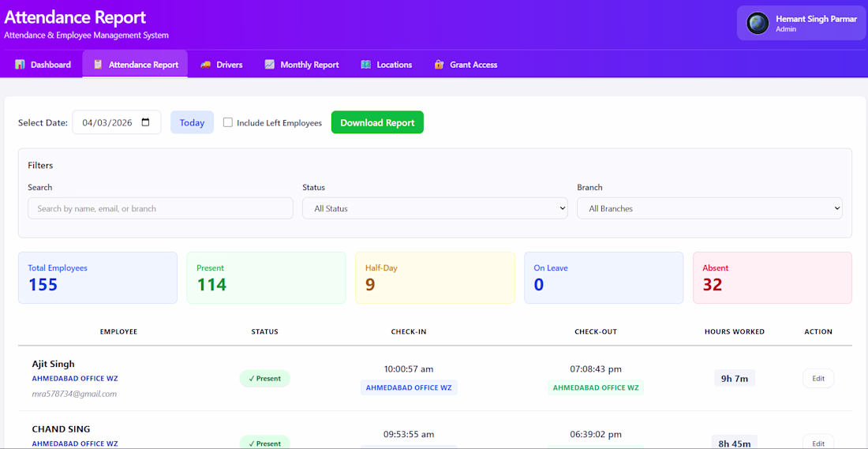Edit Ajit Singh's attendance record

(x=818, y=379)
